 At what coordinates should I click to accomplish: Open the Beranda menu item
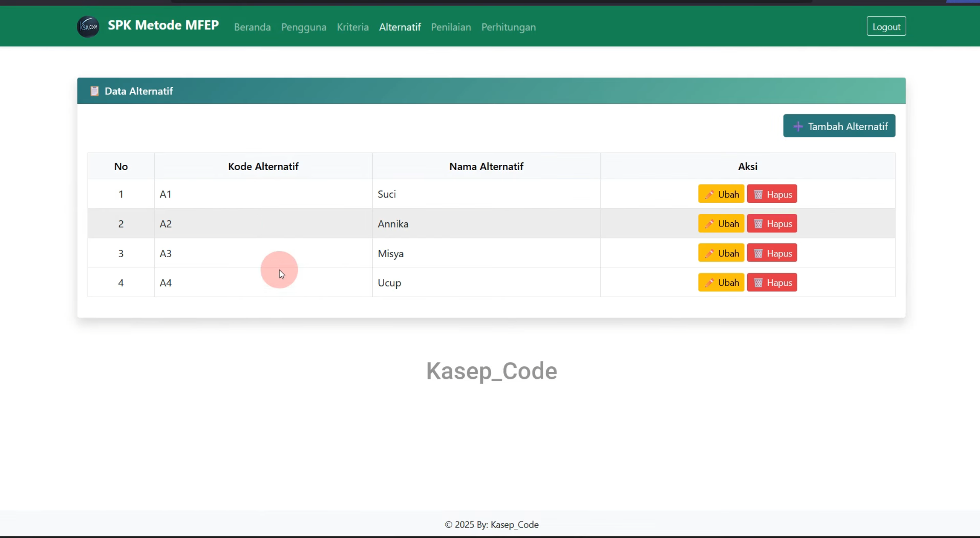252,27
